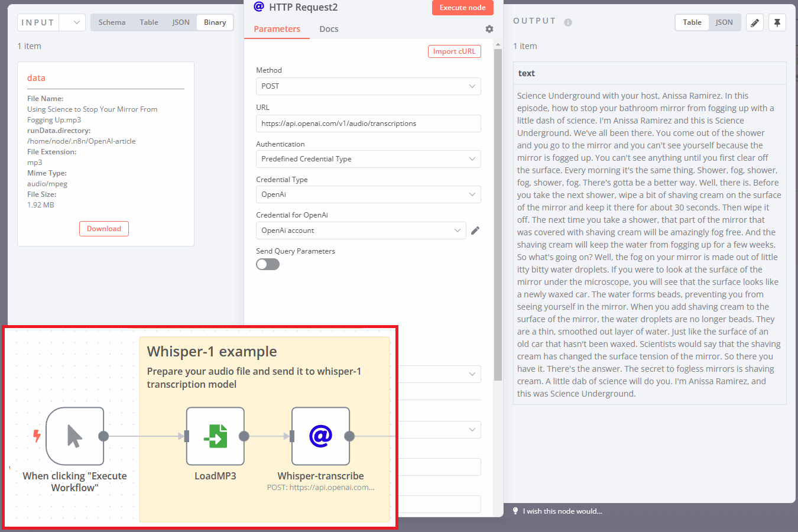The height and width of the screenshot is (532, 798).
Task: Switch output to Table view
Action: [x=692, y=22]
